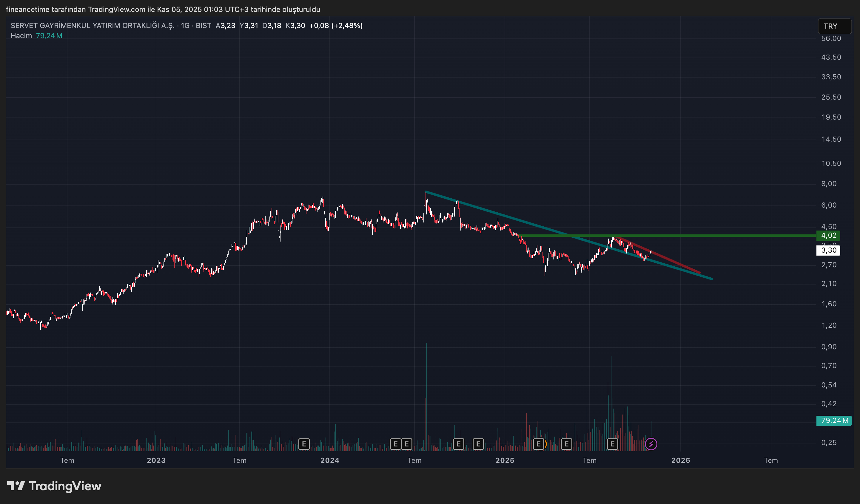Image resolution: width=860 pixels, height=504 pixels.
Task: Click the teal 79,24 M volume label
Action: 833,420
